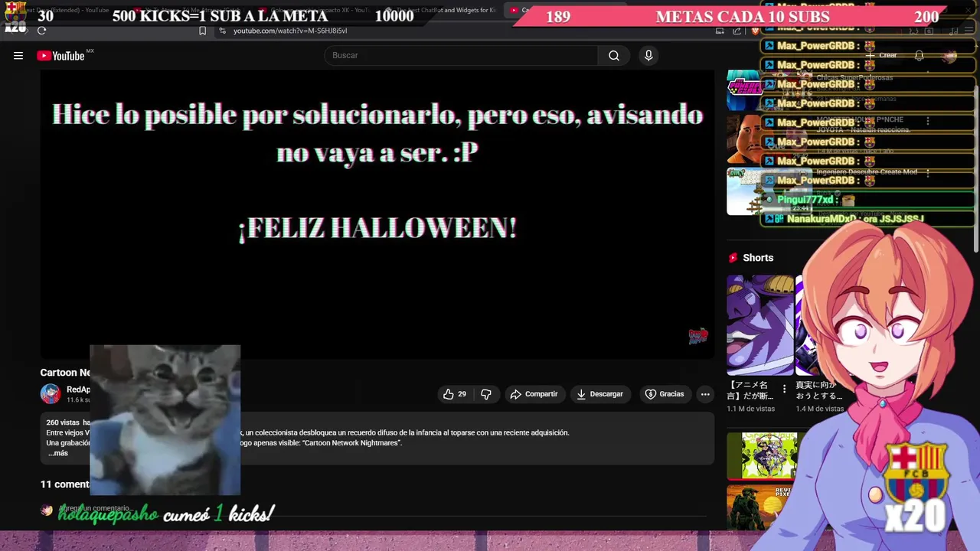Go to the YouTube home logo
This screenshot has height=551, width=980.
point(60,55)
